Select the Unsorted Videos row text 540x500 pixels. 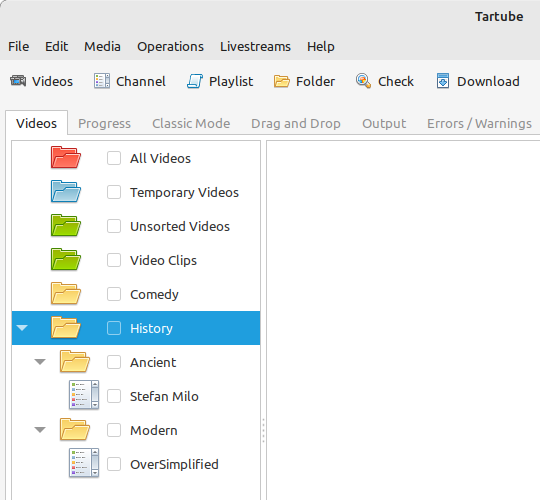pos(180,226)
